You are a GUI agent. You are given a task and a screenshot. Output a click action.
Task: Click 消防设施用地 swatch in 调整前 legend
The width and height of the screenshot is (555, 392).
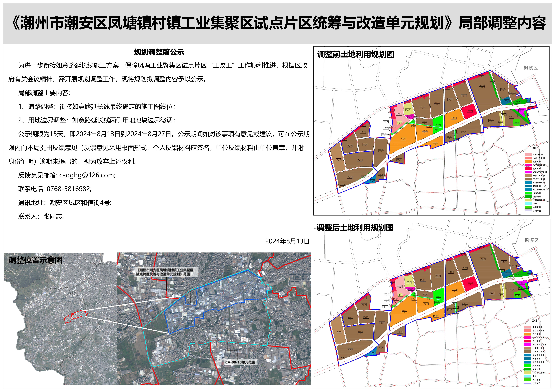[528, 183]
